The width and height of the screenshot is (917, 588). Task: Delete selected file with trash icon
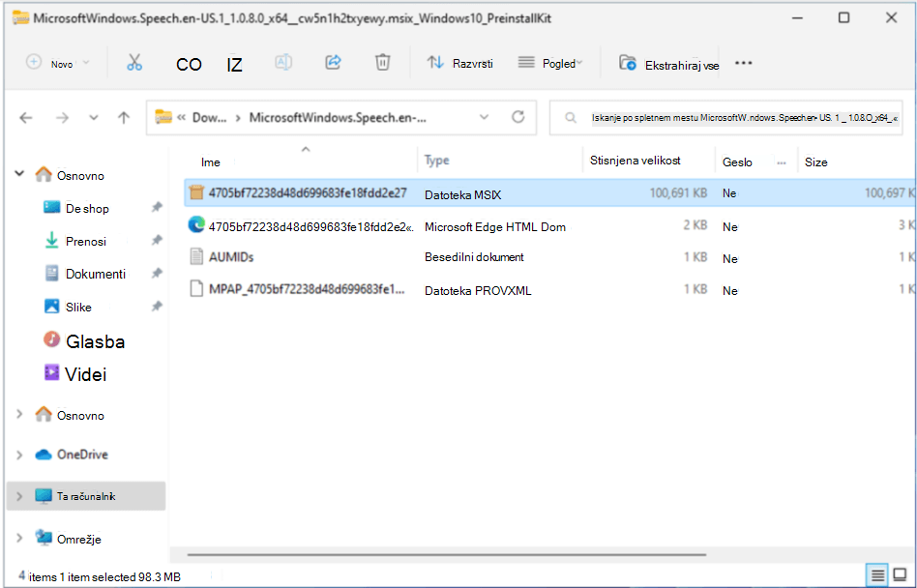click(x=382, y=62)
